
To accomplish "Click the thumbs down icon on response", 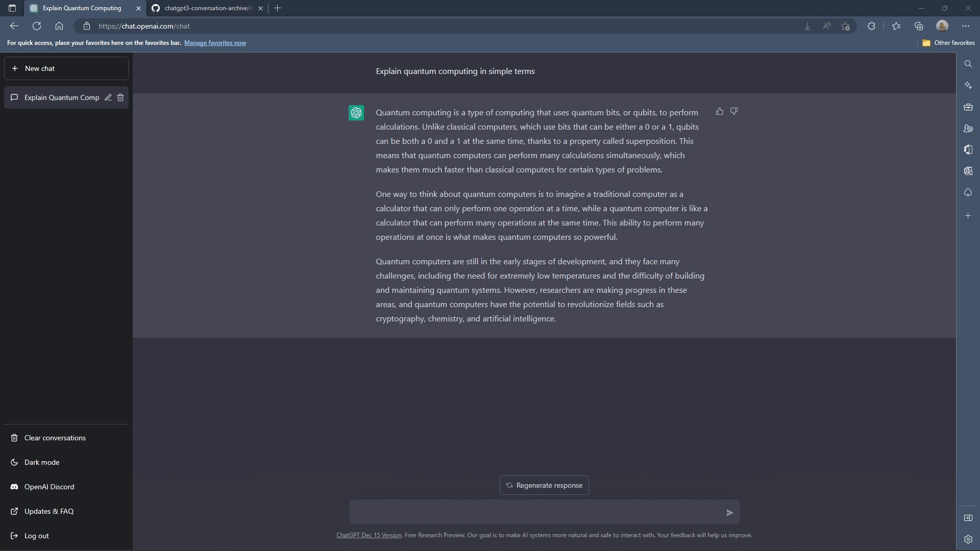I will click(x=733, y=111).
